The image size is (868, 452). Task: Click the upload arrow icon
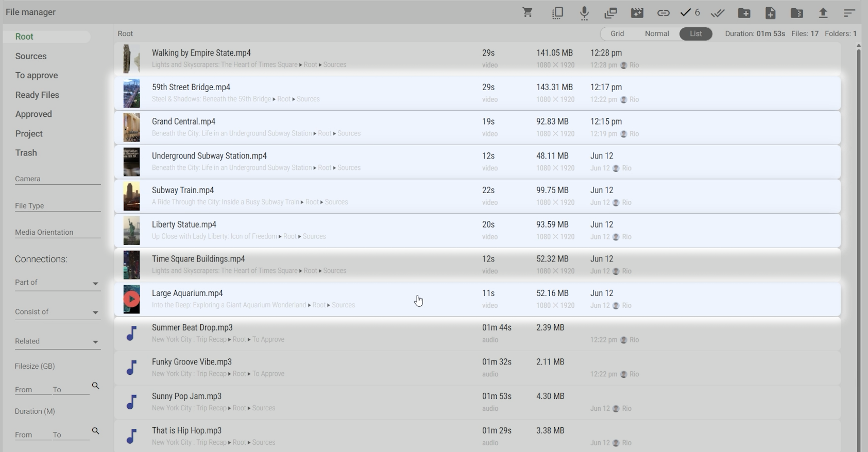click(823, 13)
